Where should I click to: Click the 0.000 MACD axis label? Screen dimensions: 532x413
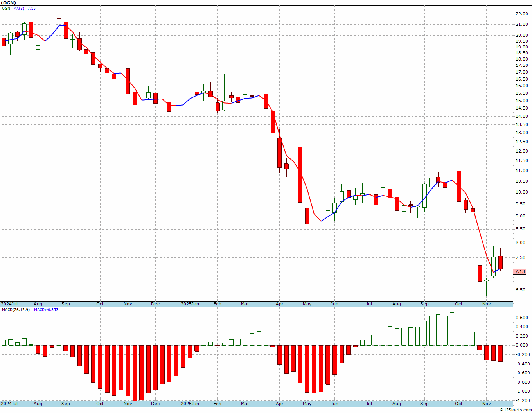(x=522, y=345)
